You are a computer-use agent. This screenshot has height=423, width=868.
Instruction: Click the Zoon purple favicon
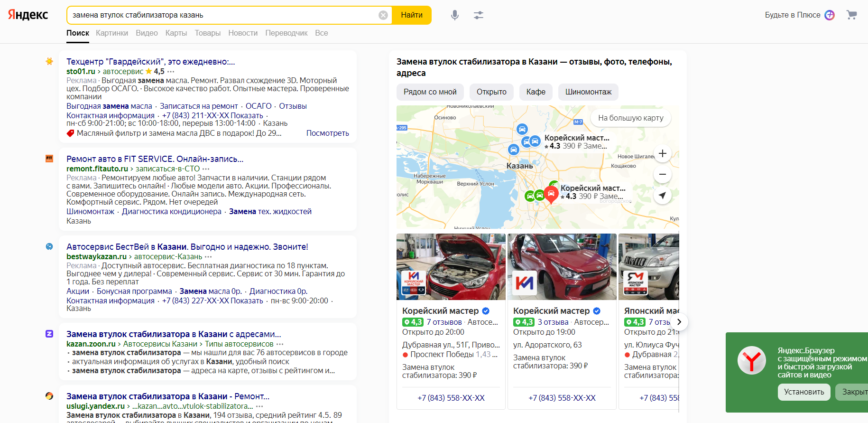click(49, 334)
